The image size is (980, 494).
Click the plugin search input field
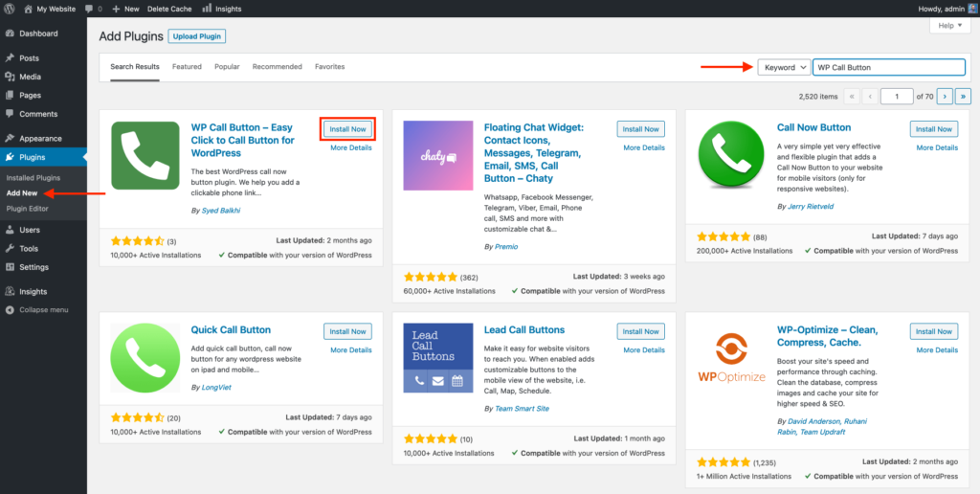[x=888, y=68]
